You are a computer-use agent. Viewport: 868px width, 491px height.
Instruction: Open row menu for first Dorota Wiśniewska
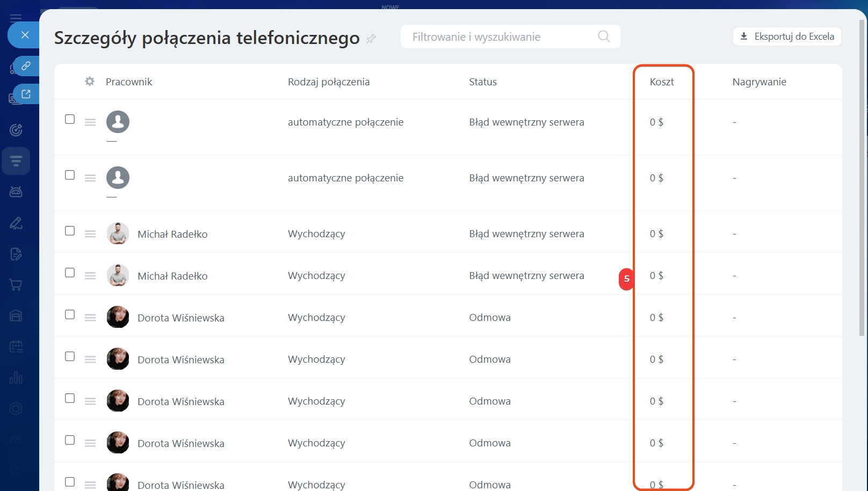click(x=90, y=318)
